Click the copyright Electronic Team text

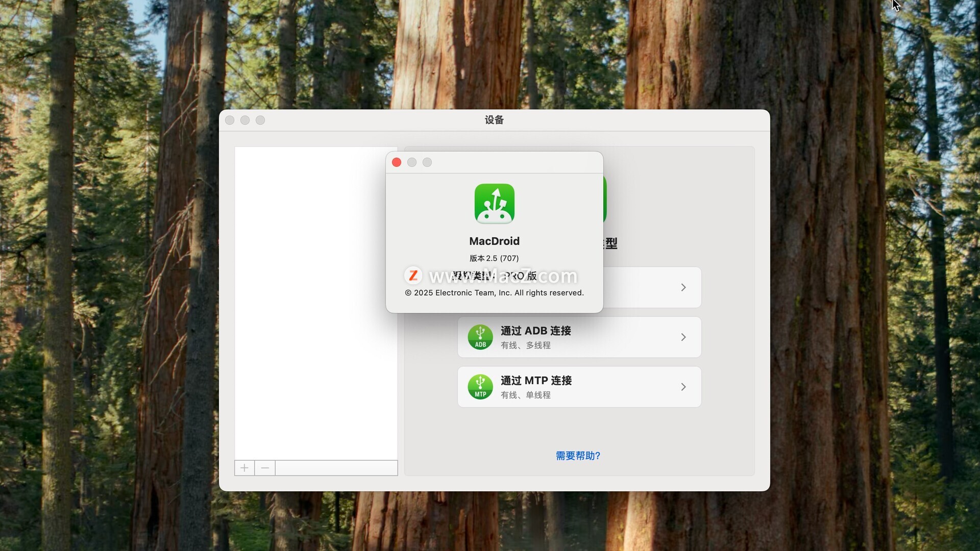[x=494, y=293]
